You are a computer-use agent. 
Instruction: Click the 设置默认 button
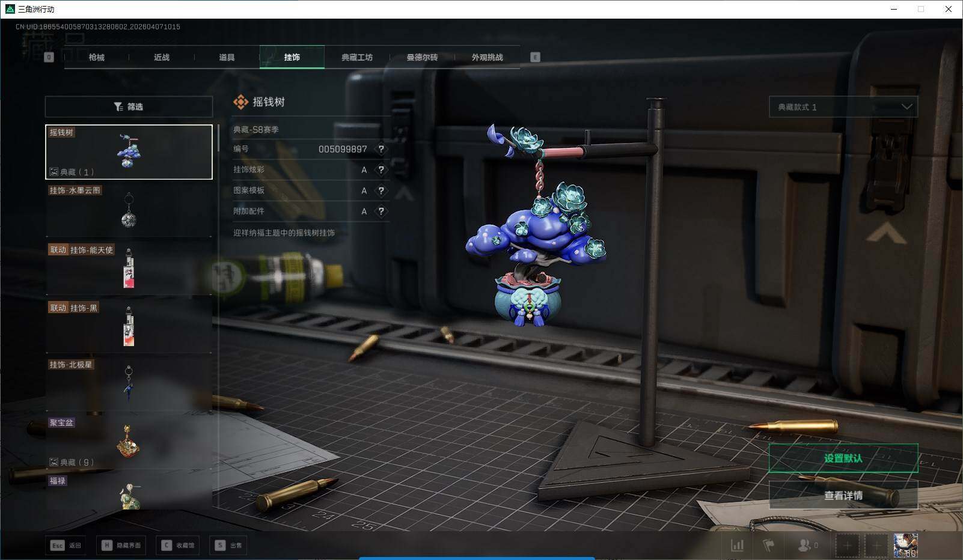(x=843, y=458)
